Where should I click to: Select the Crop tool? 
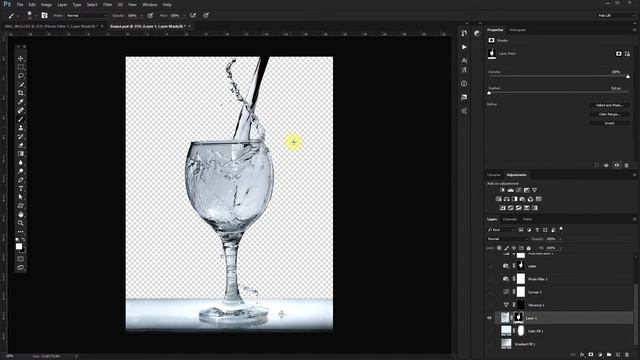point(20,93)
